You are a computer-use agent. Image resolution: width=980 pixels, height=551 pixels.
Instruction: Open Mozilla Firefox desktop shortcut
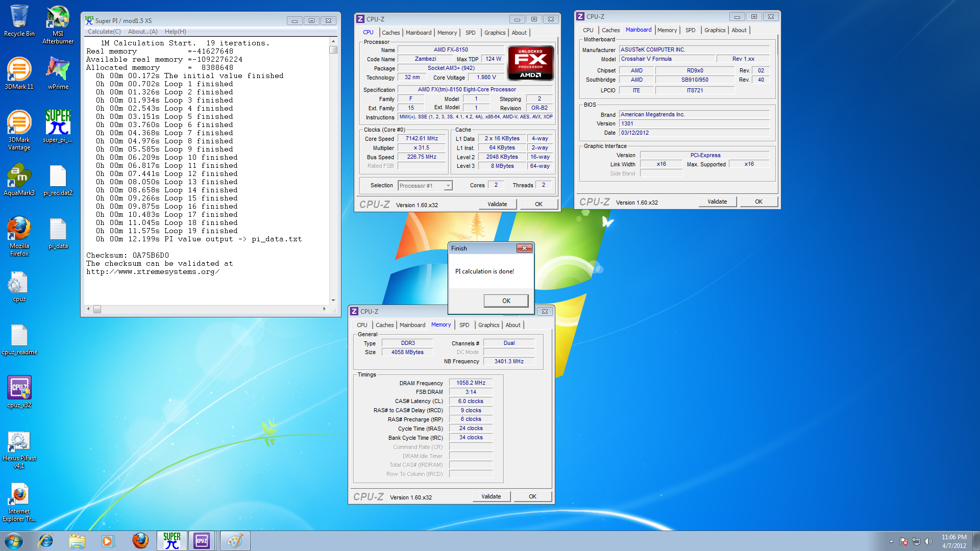point(19,236)
